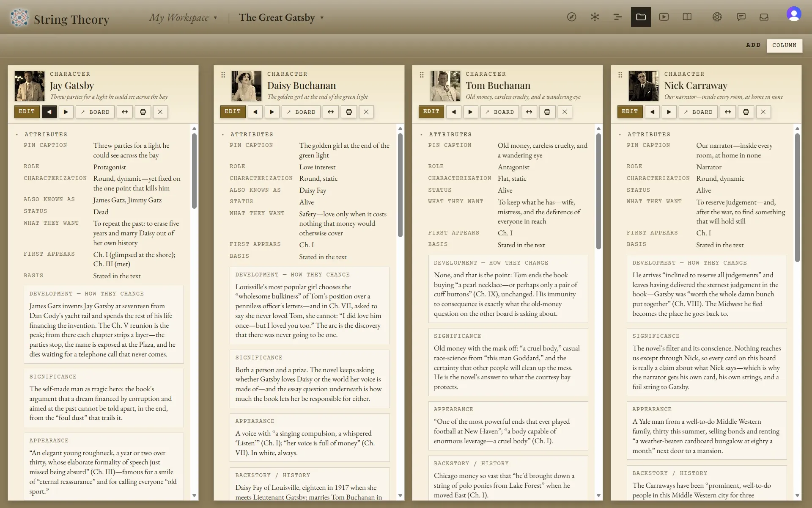Click the "James Gatz, Jimmy Gatz" value
The height and width of the screenshot is (508, 812).
click(127, 200)
